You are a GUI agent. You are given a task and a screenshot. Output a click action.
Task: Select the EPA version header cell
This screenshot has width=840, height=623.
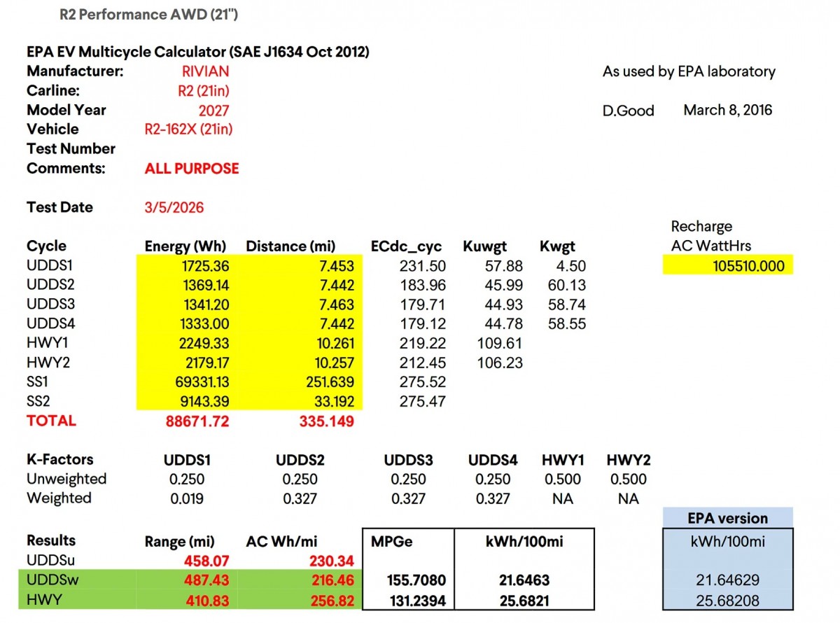pos(727,519)
